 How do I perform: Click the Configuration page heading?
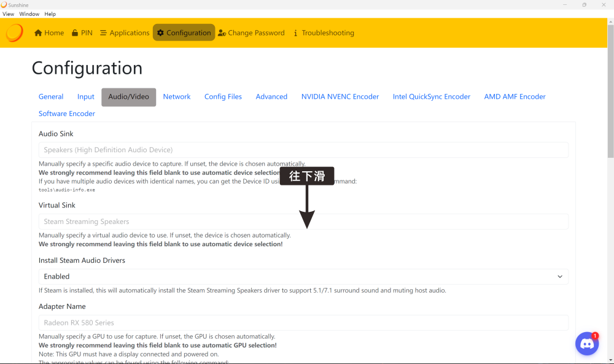87,68
